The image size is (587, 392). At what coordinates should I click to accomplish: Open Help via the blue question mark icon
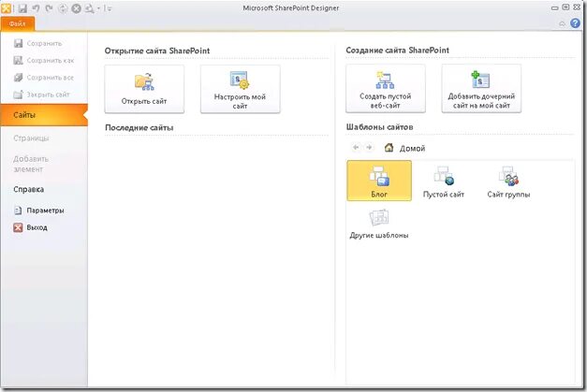(575, 23)
